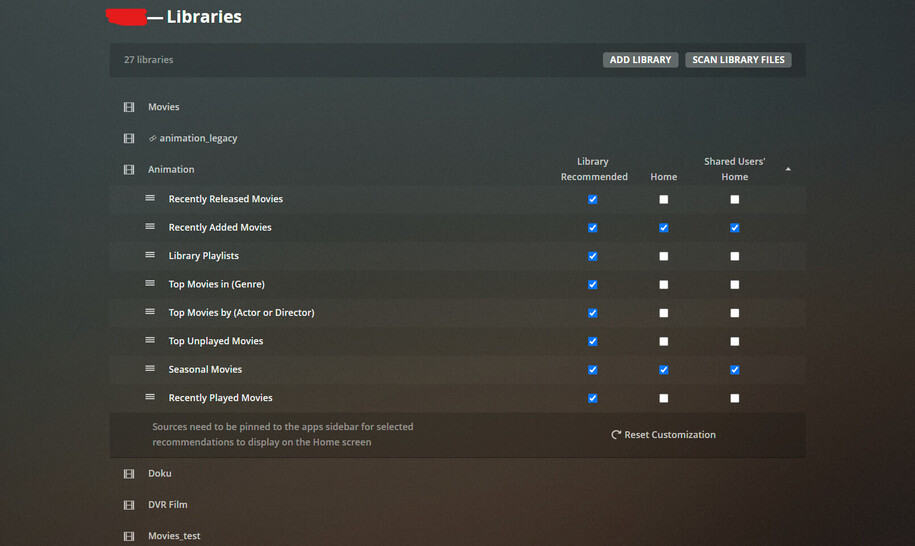
Task: Enable Home for Recently Released Movies
Action: point(663,200)
